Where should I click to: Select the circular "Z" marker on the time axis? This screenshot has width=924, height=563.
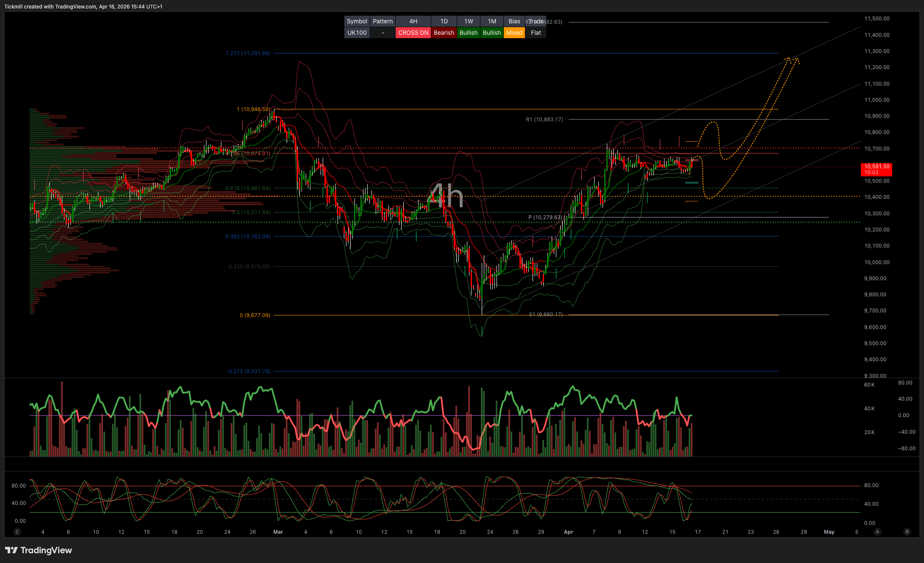click(17, 532)
